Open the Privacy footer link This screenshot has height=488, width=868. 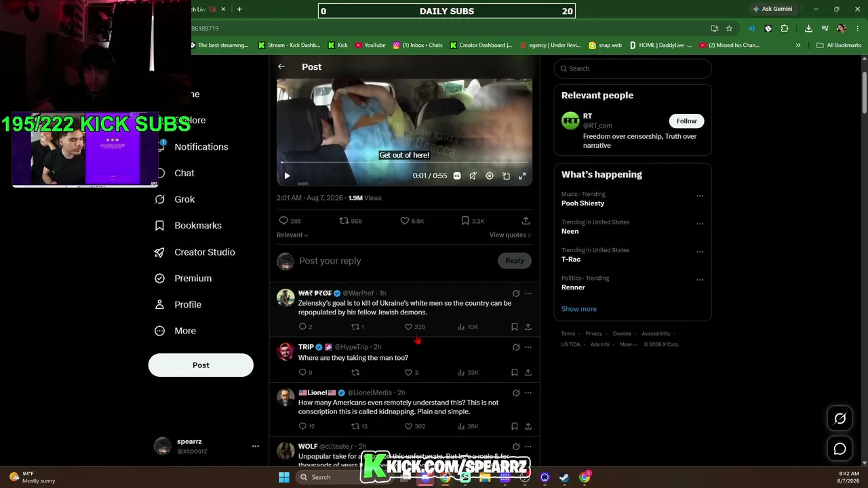(593, 333)
